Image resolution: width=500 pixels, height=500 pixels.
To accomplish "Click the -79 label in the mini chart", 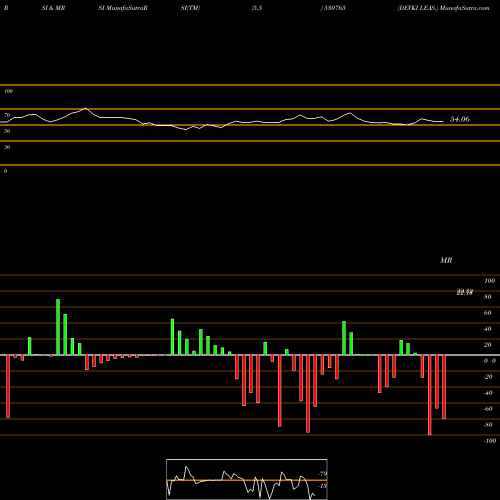I will pos(323,474).
